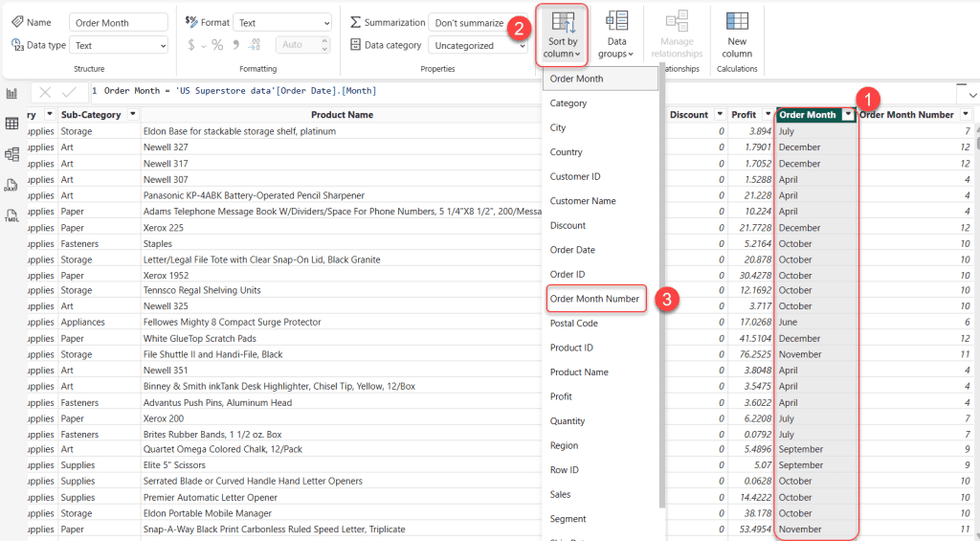This screenshot has width=980, height=541.
Task: Open Sub-Category column filter arrow
Action: point(132,115)
